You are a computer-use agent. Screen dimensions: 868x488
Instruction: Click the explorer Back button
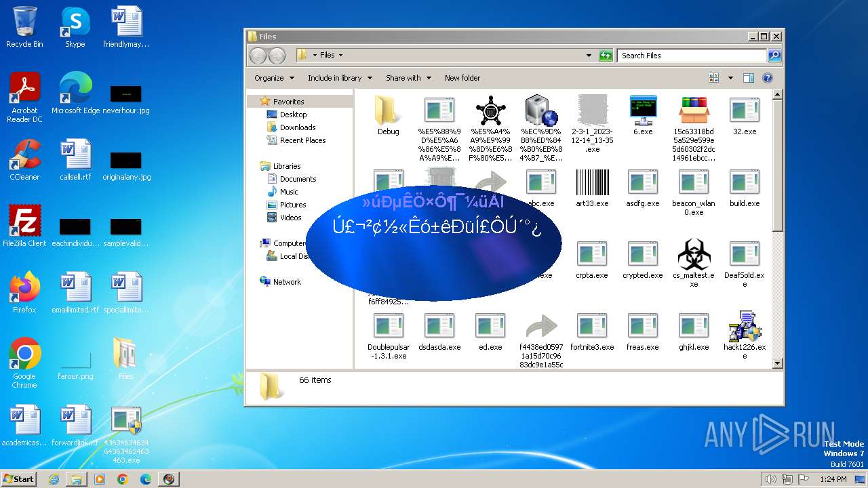pyautogui.click(x=258, y=56)
